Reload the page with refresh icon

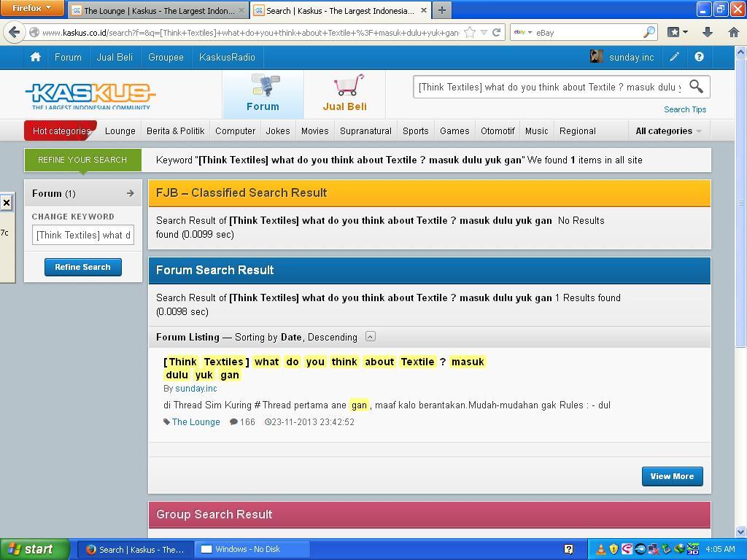tap(496, 32)
